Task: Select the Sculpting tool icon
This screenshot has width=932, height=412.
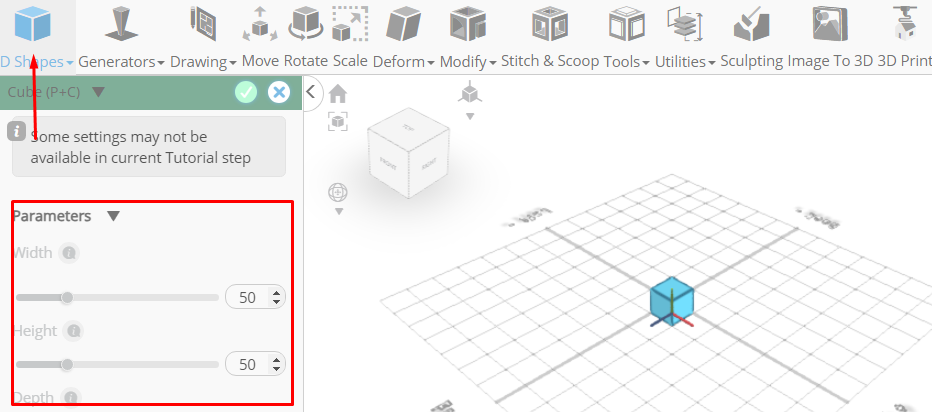Action: pyautogui.click(x=752, y=24)
